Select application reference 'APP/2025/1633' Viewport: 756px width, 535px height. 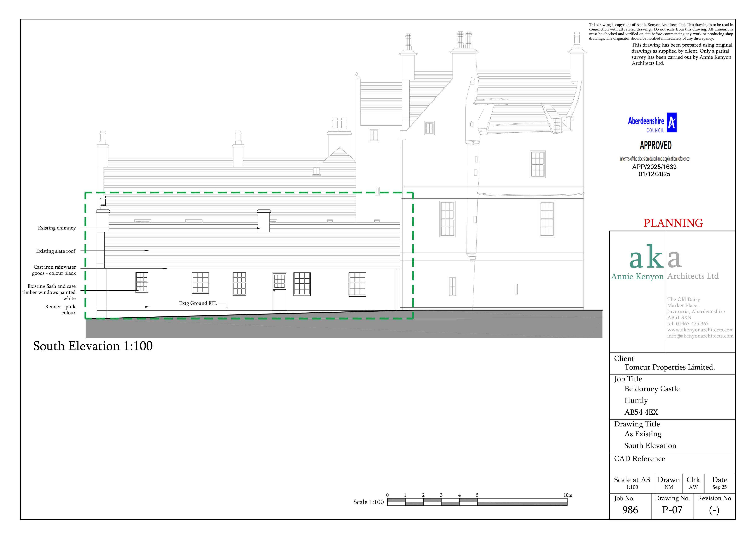(x=654, y=167)
